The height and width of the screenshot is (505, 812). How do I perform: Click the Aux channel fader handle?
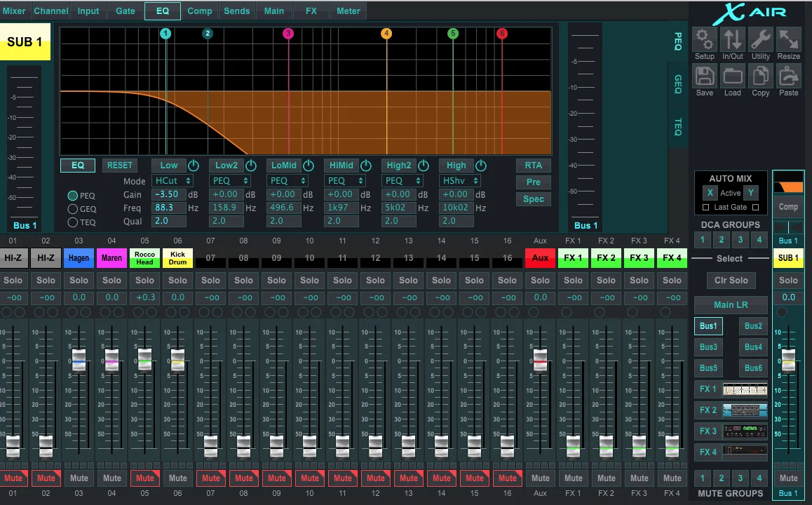point(540,360)
